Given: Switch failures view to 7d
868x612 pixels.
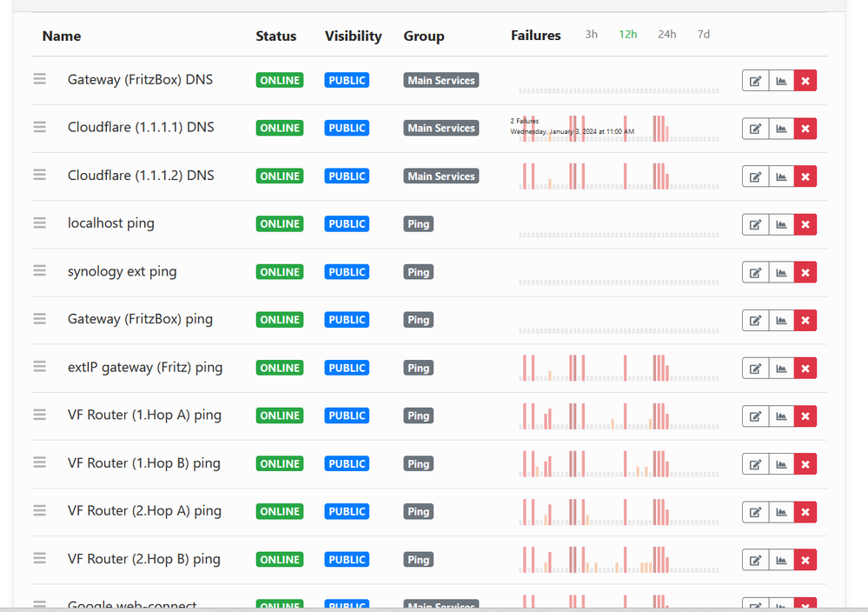Looking at the screenshot, I should (x=704, y=35).
